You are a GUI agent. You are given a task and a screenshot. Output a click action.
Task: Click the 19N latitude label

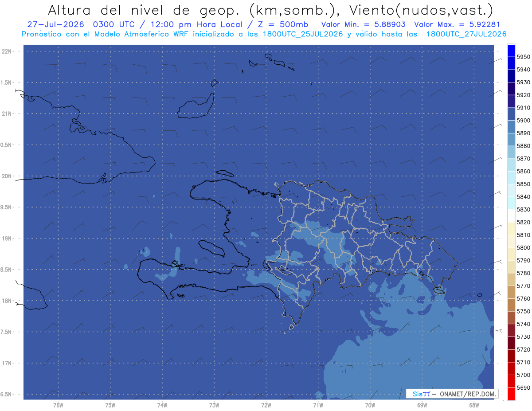tap(6, 239)
